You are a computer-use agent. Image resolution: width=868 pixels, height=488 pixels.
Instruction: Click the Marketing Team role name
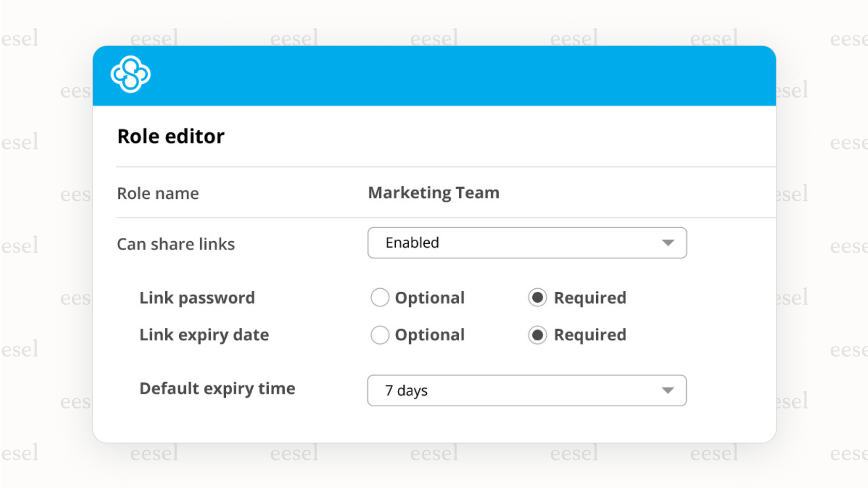(433, 193)
